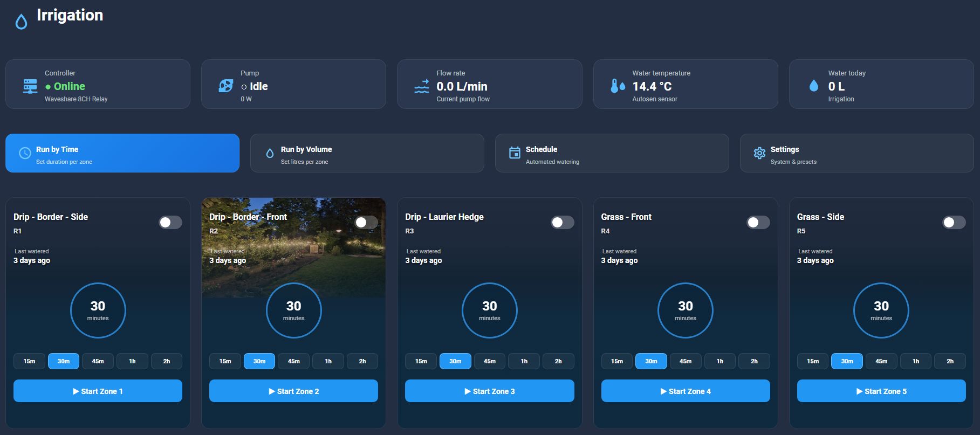Pick 15m duration for Grass - Side
Screen dimensions: 980x435
click(813, 361)
